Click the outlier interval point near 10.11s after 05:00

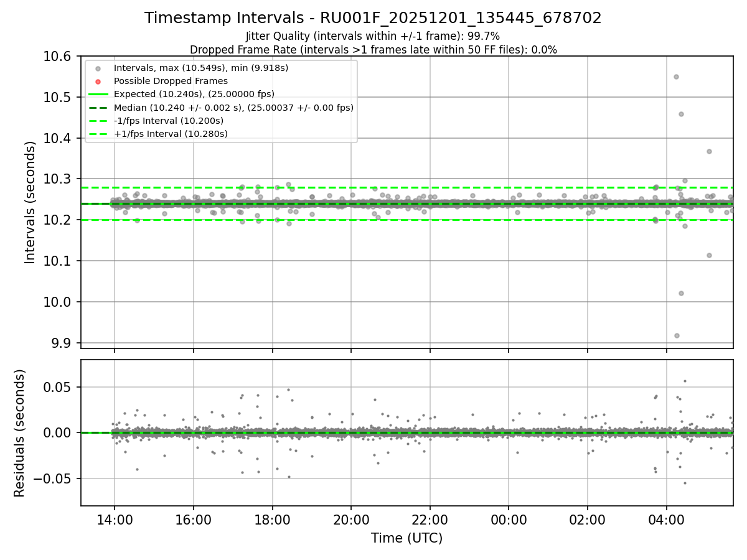coord(709,255)
